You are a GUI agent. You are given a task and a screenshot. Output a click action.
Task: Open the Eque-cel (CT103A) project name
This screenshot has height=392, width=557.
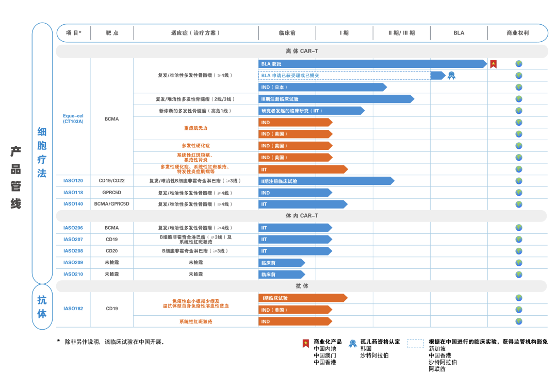point(73,118)
